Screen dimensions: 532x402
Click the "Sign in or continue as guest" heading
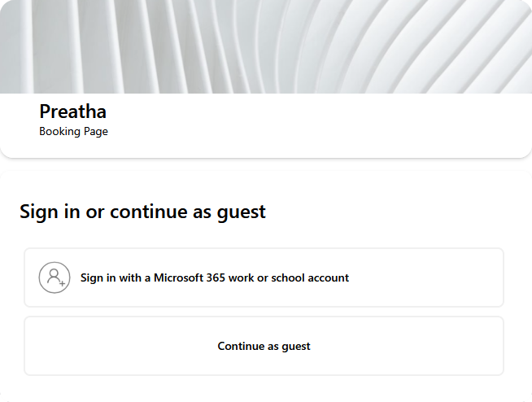pyautogui.click(x=142, y=212)
